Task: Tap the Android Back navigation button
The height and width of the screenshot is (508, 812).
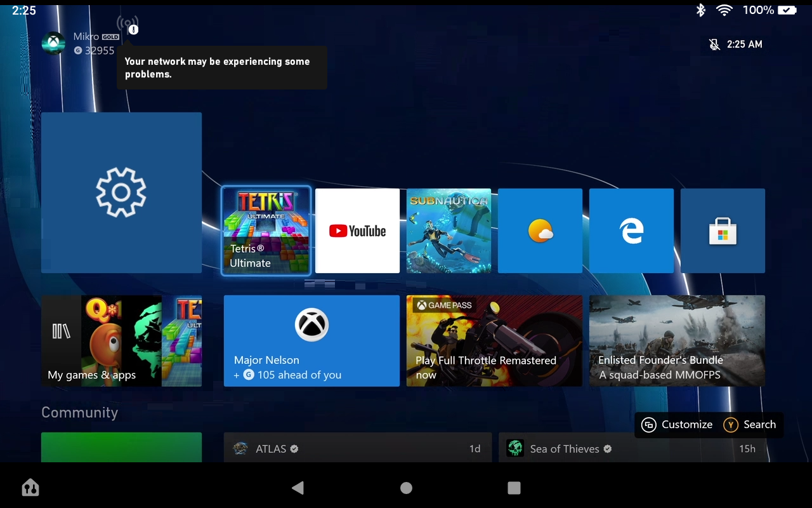Action: point(298,488)
